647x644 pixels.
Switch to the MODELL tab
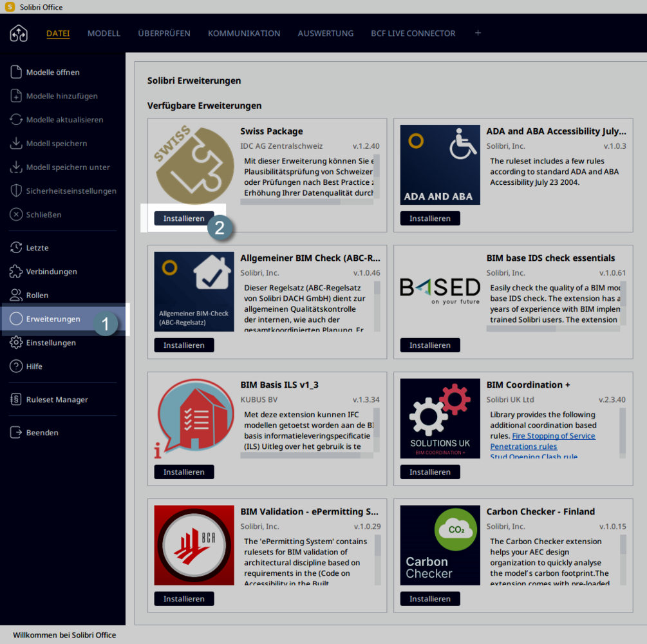[104, 33]
